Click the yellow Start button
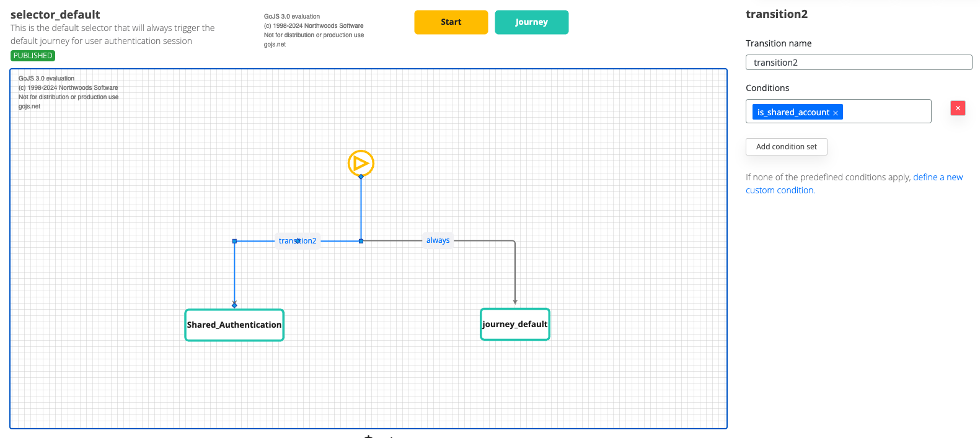Viewport: 980px width, 438px height. [x=451, y=22]
